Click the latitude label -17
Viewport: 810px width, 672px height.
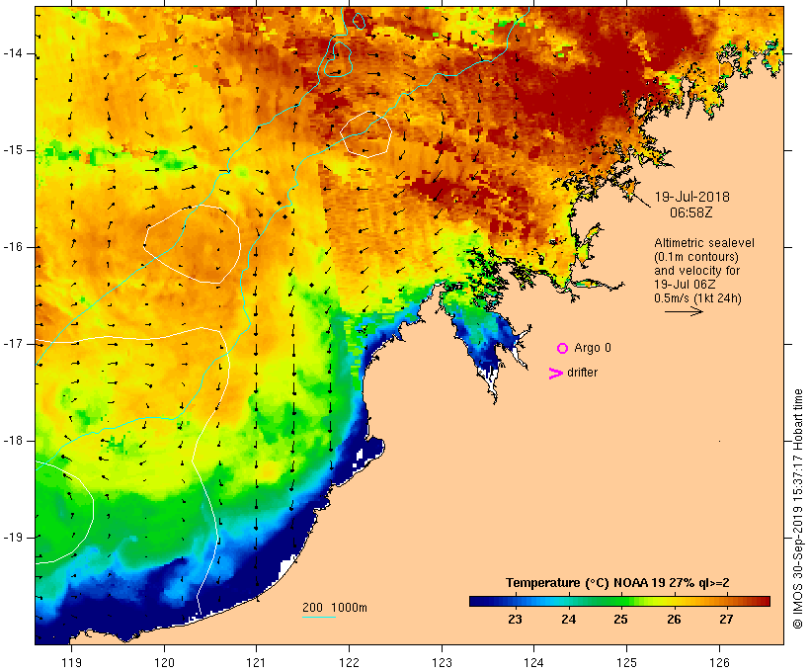[13, 344]
